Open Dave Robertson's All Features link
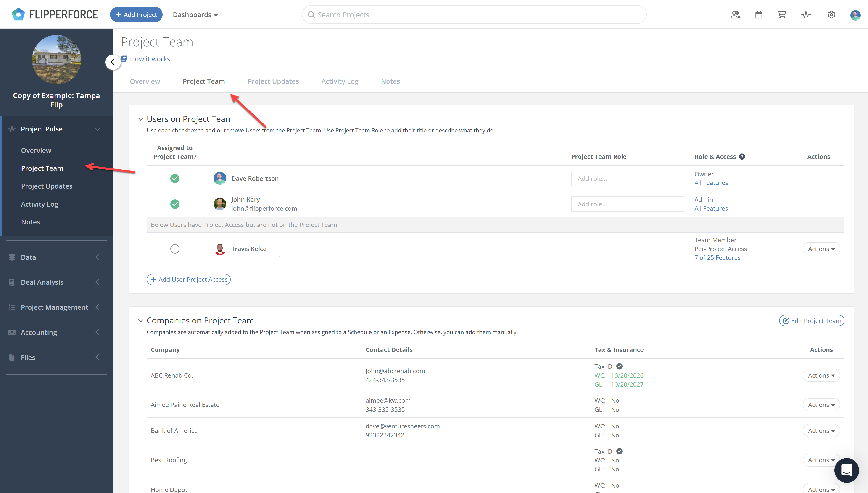This screenshot has width=868, height=493. [711, 183]
